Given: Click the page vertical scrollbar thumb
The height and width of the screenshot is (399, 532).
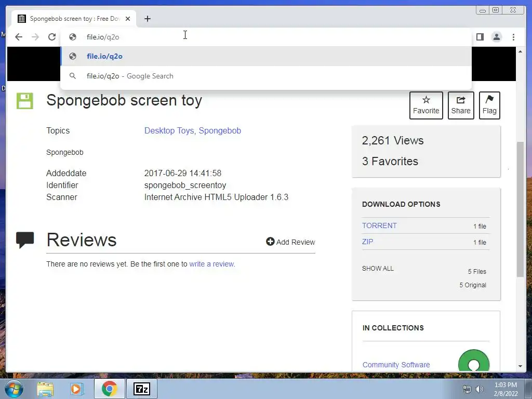Looking at the screenshot, I should coord(520,209).
